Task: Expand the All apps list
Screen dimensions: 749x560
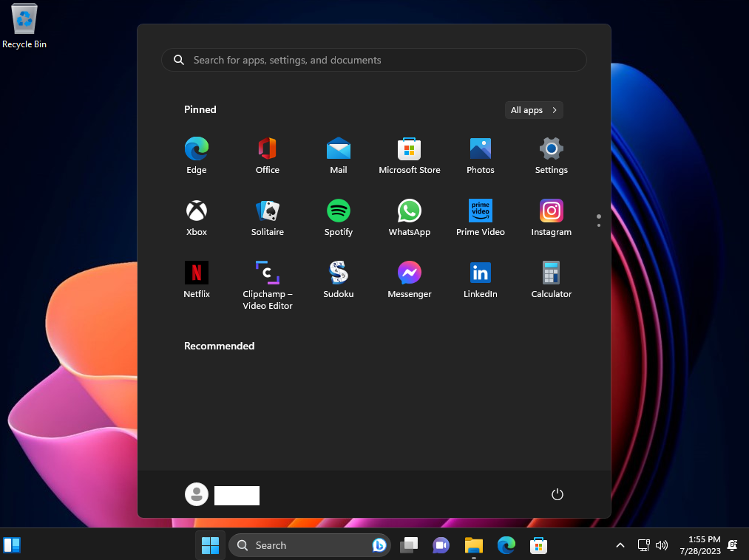Action: [x=534, y=110]
